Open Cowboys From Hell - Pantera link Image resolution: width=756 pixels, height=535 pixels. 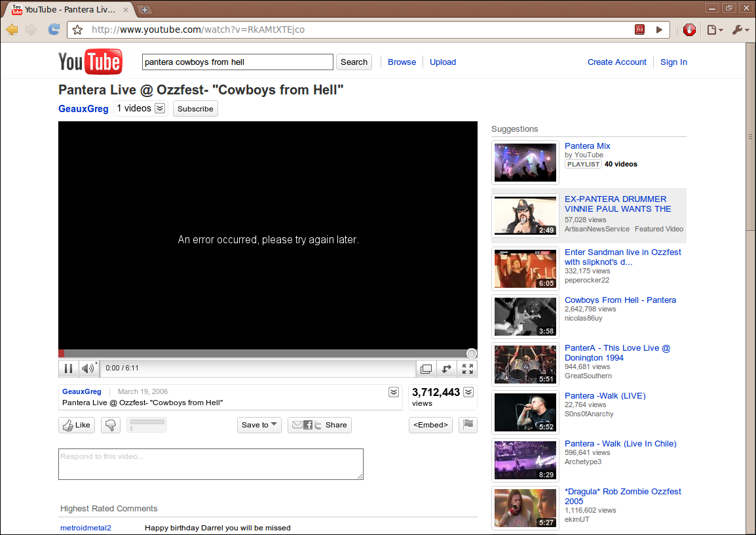coord(620,300)
